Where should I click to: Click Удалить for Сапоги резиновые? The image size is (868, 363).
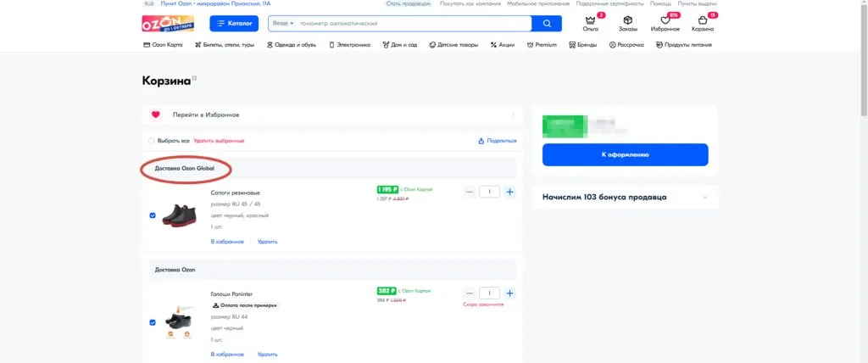pos(267,242)
